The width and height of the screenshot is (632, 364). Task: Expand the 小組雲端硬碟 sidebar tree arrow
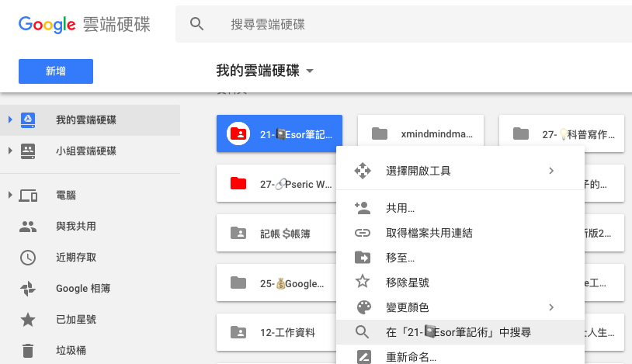click(10, 151)
